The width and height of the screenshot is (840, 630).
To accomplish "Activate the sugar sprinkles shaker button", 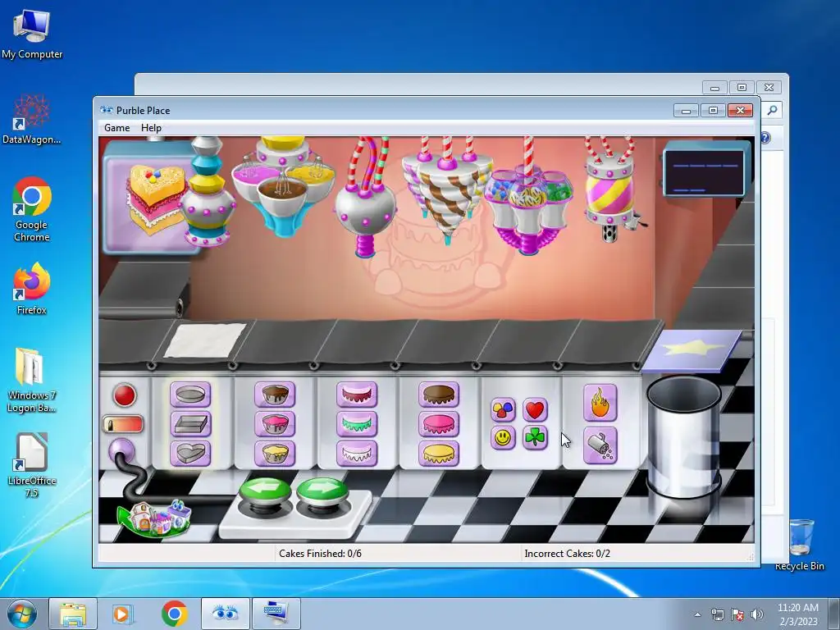I will tap(600, 445).
